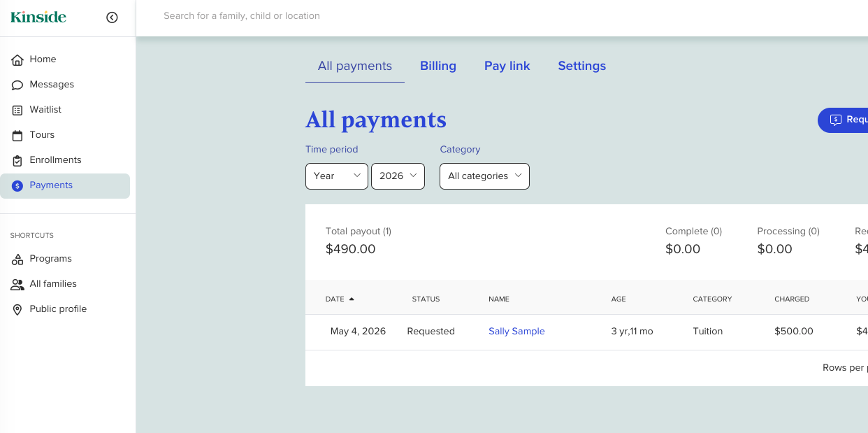
Task: Focus the family, child or location search field
Action: (242, 15)
